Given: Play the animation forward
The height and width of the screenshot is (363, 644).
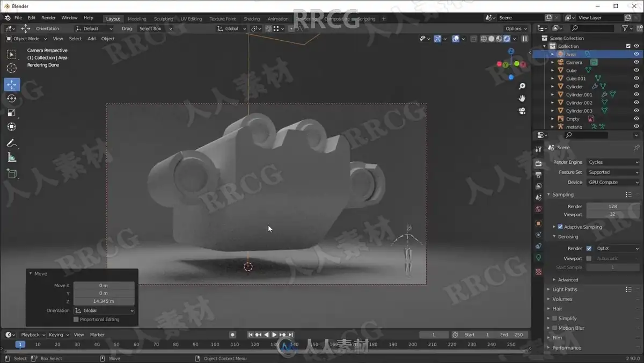Looking at the screenshot, I should tap(274, 335).
